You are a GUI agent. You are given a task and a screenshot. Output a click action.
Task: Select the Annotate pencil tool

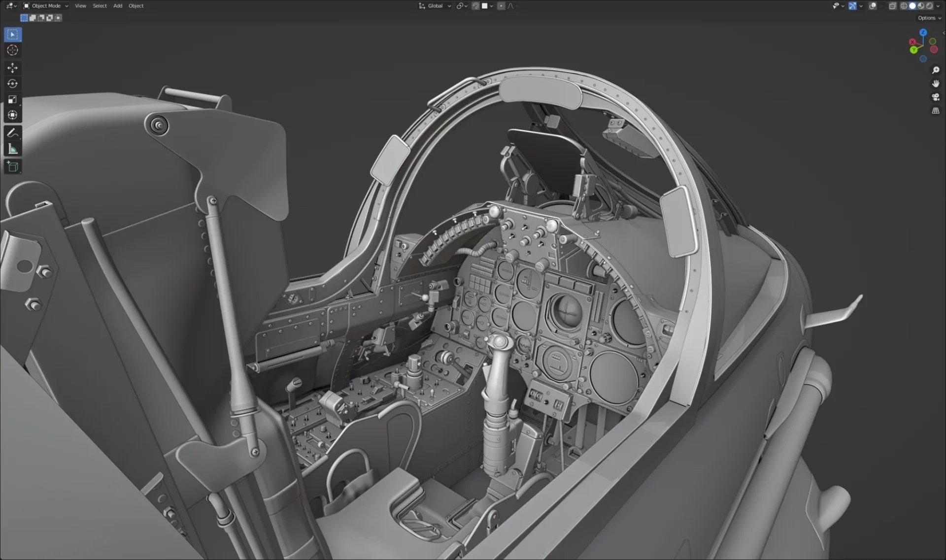(x=13, y=133)
